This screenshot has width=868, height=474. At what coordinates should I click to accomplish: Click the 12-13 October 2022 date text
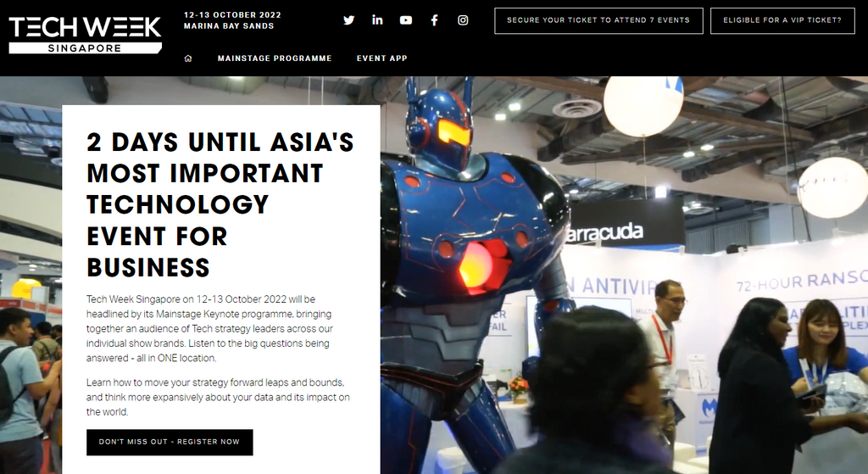(232, 15)
